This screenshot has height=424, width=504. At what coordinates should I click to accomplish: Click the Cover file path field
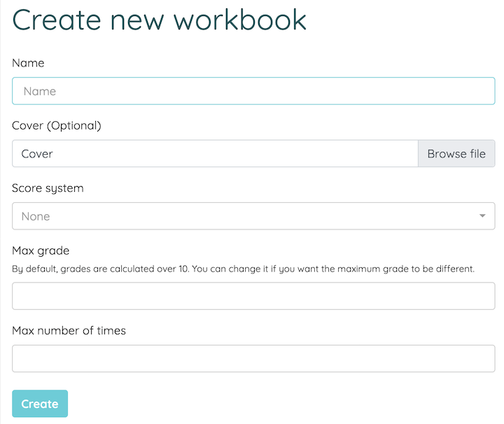point(215,153)
